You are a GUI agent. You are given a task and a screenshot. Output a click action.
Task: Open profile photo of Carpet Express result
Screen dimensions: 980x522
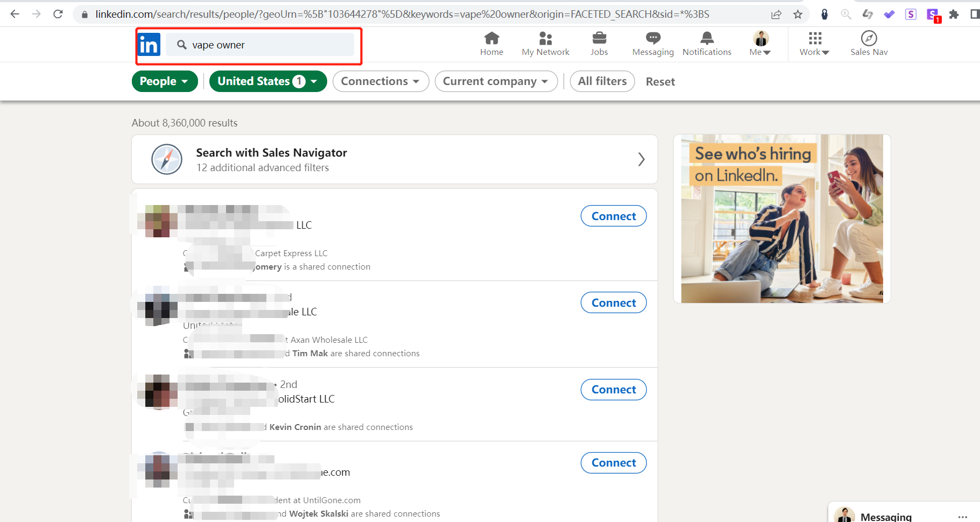click(x=158, y=221)
